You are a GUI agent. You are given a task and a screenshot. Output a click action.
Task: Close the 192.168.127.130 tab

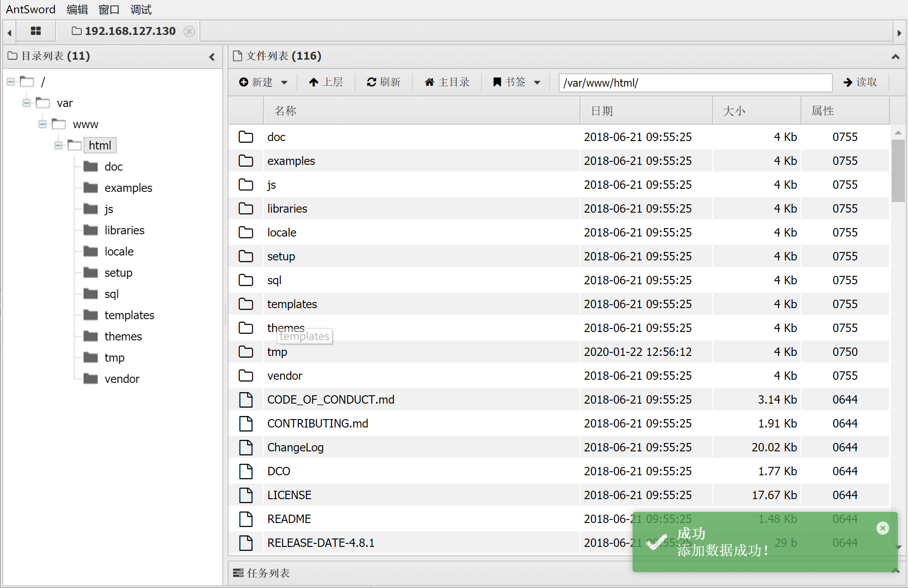tap(189, 31)
